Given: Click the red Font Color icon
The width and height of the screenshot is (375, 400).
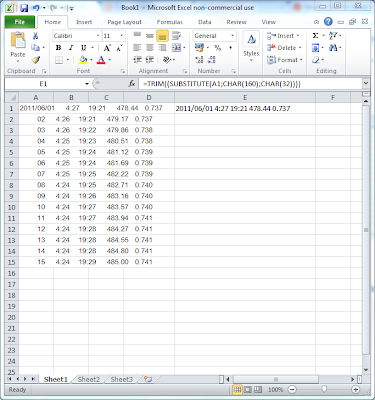Looking at the screenshot, I should pos(101,60).
